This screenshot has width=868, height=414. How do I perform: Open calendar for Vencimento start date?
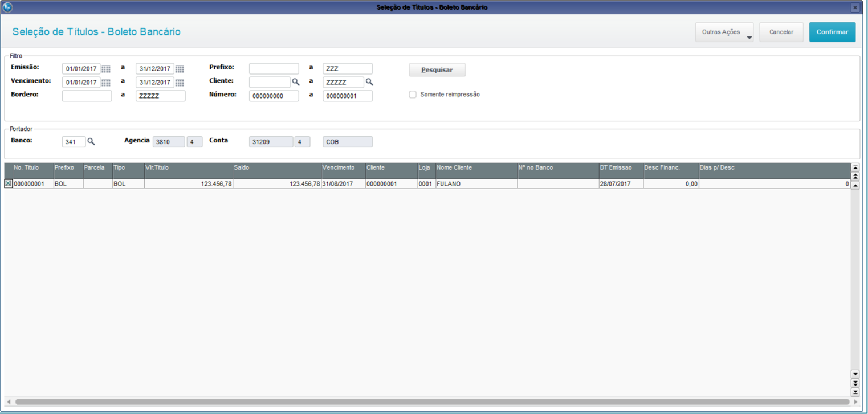[x=106, y=83]
